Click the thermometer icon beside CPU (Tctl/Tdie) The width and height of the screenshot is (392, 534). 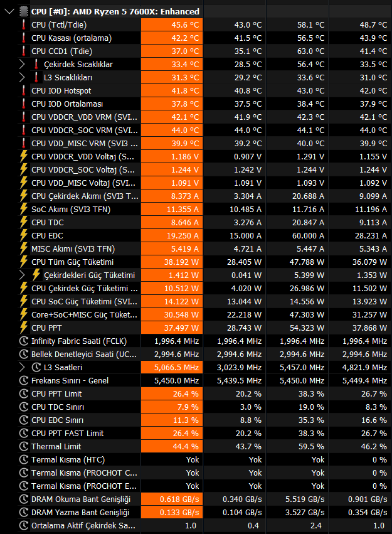23,25
